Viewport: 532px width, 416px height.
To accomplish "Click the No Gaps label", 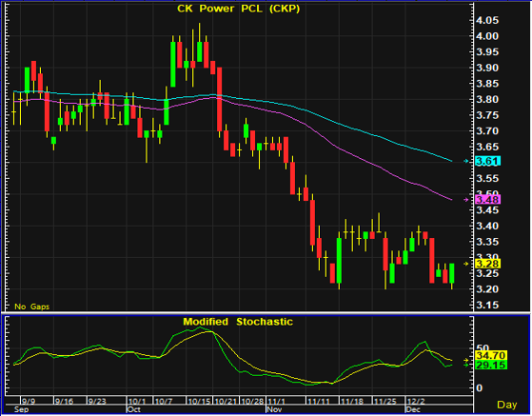I will [32, 307].
